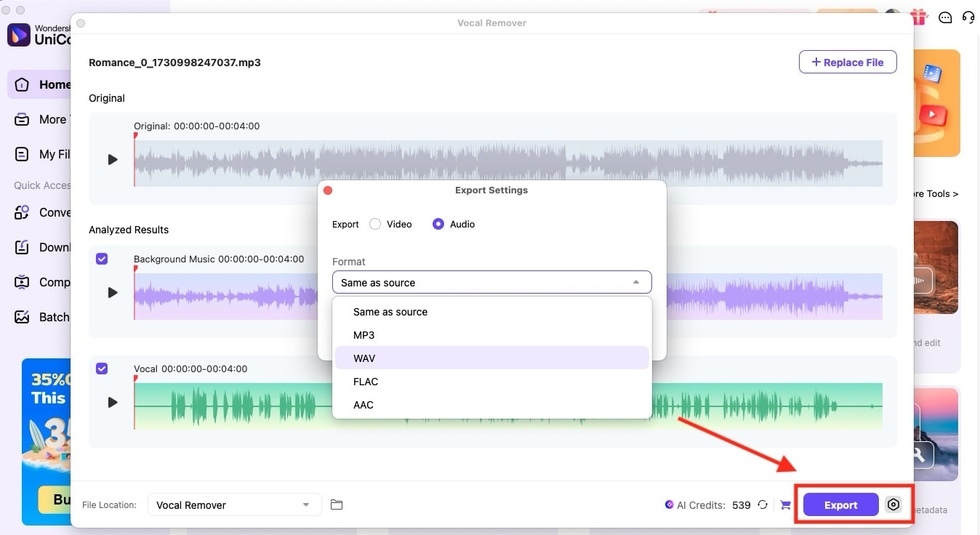Play the Background Music track
The width and height of the screenshot is (980, 535).
point(113,292)
